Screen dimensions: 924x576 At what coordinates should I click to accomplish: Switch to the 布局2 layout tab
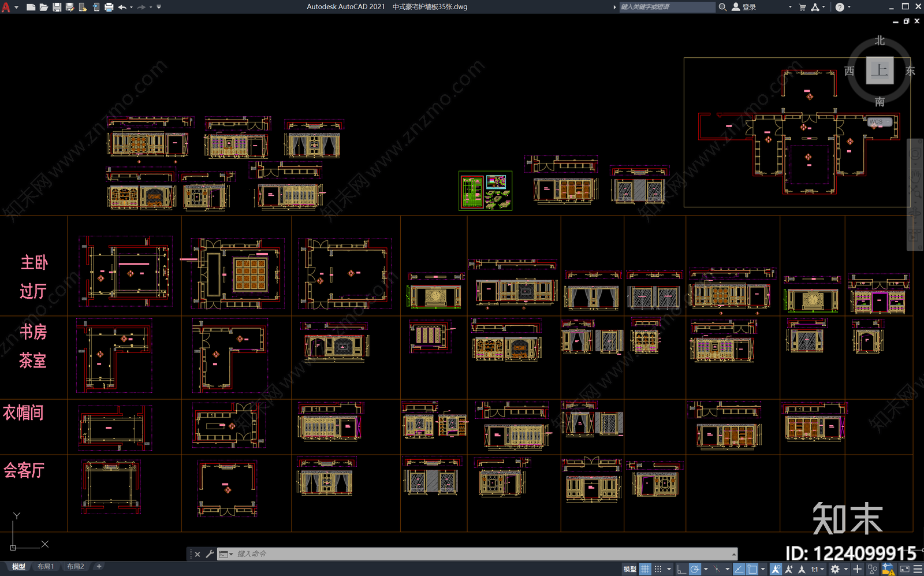coord(76,567)
